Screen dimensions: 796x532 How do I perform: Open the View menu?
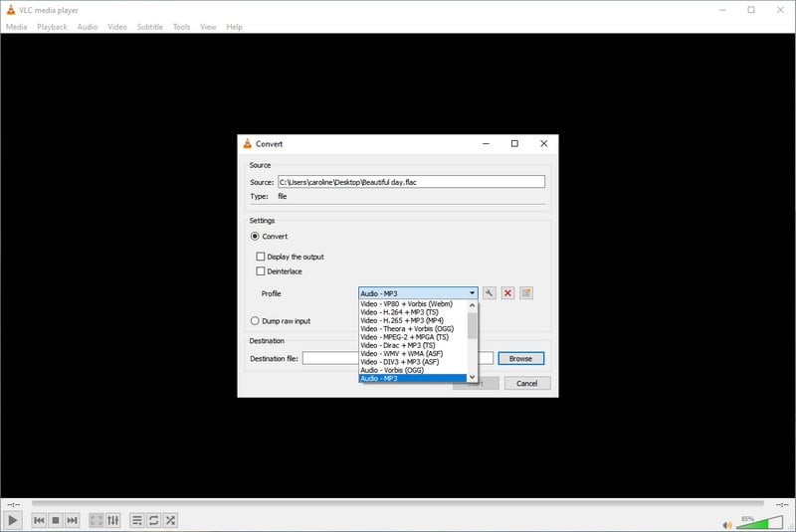pos(208,27)
